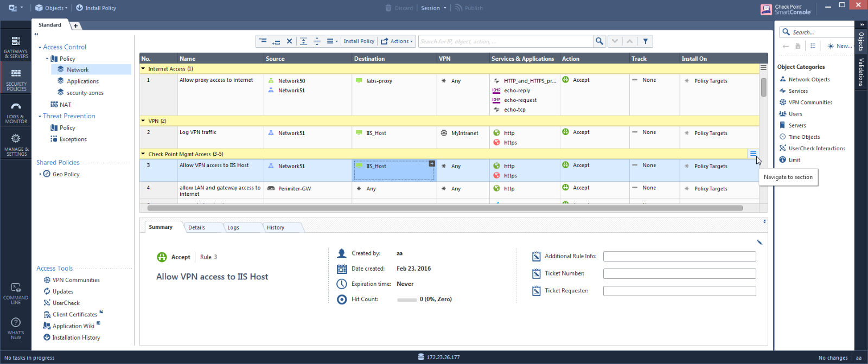Collapse the VPN (2) section

point(143,121)
